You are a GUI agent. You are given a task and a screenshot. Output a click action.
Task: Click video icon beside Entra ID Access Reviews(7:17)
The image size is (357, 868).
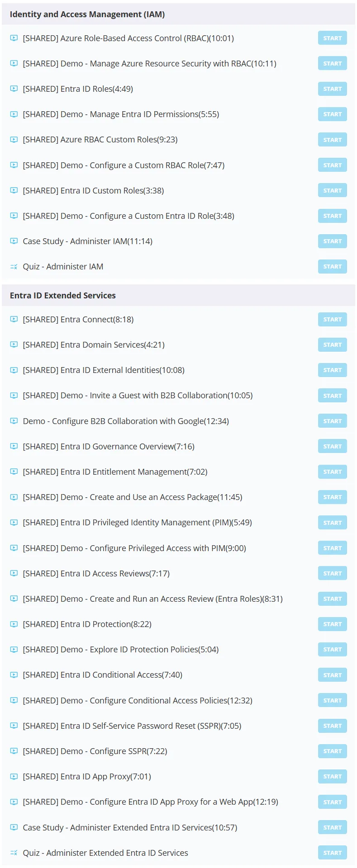(14, 573)
